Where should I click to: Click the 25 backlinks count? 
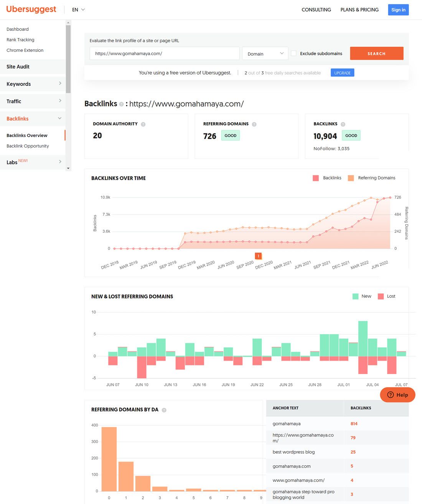point(353,452)
